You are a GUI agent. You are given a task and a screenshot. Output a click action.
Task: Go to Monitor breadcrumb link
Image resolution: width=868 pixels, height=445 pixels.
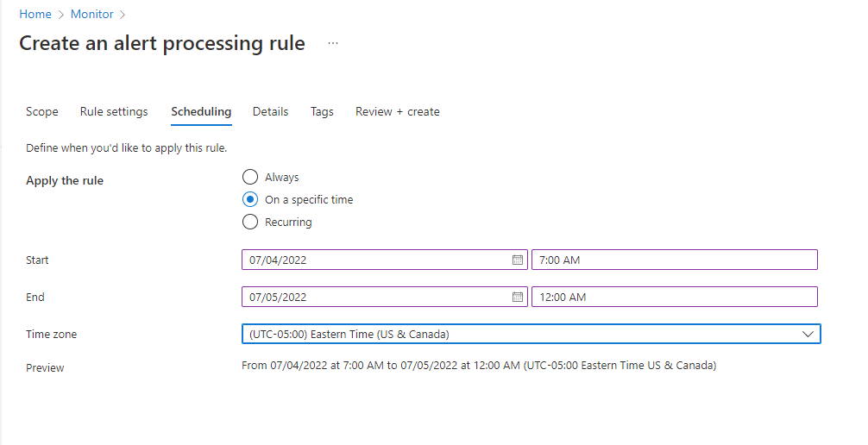(x=91, y=14)
